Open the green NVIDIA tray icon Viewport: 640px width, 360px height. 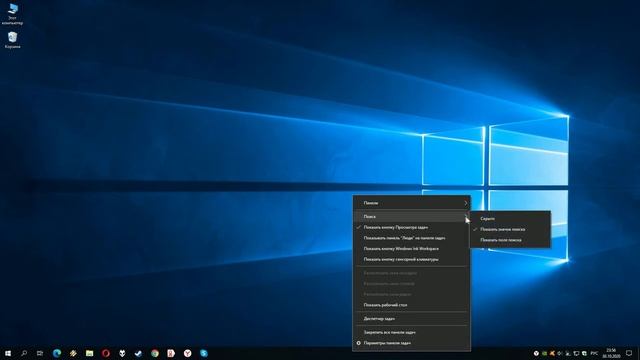pyautogui.click(x=544, y=353)
